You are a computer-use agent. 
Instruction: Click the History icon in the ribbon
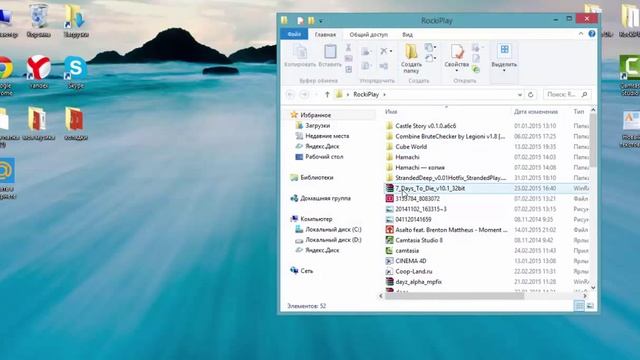tap(476, 69)
